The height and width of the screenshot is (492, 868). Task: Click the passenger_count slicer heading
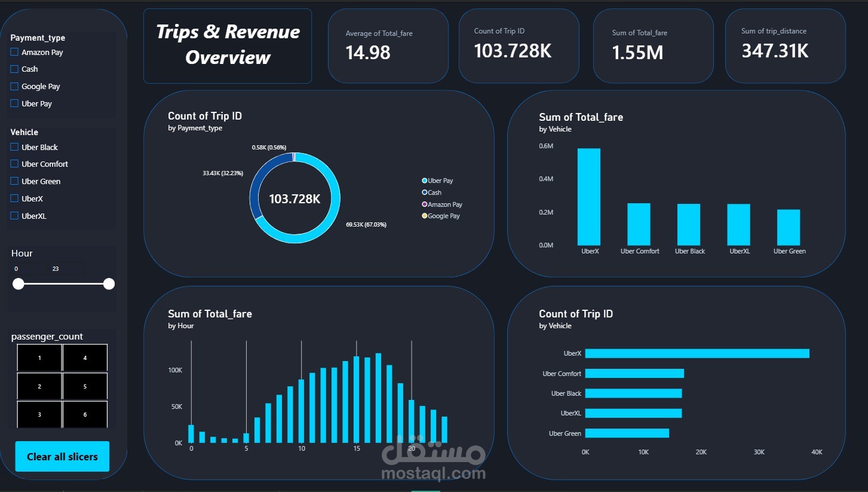(x=47, y=337)
